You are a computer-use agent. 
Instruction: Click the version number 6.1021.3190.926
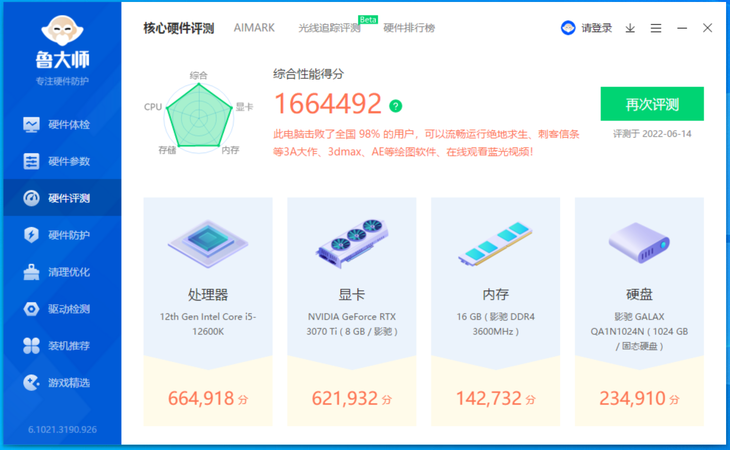(x=62, y=430)
